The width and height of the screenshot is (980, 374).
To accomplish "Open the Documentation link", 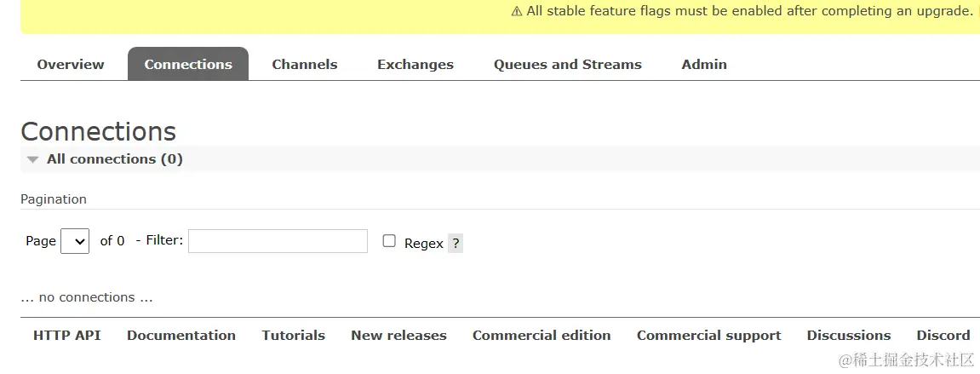I will point(181,336).
